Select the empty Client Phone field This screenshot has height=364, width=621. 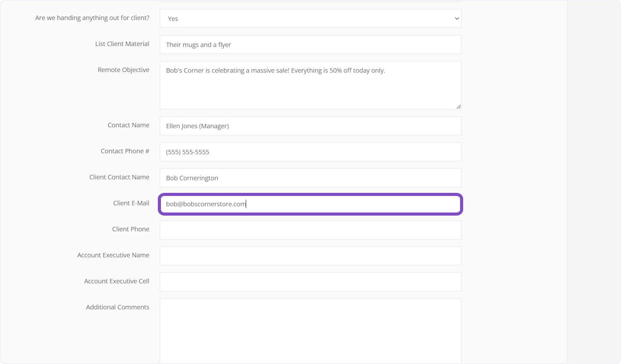[310, 230]
